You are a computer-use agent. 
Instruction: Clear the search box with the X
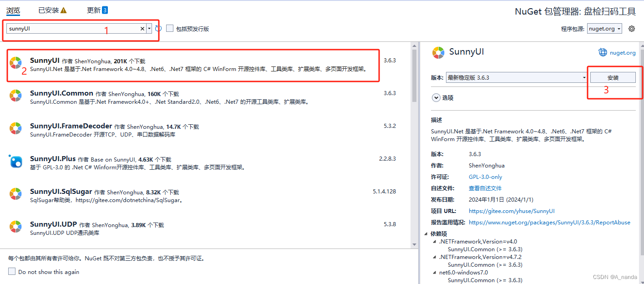tap(142, 29)
